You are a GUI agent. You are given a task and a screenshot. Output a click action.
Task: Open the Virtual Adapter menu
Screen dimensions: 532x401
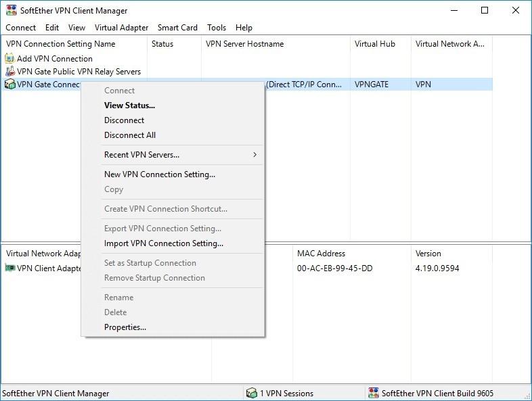[121, 28]
